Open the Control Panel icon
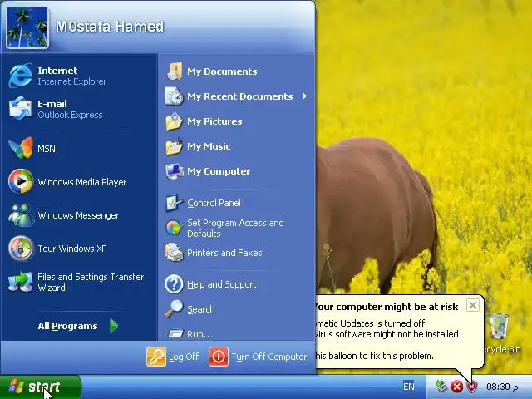The height and width of the screenshot is (399, 532). point(174,203)
